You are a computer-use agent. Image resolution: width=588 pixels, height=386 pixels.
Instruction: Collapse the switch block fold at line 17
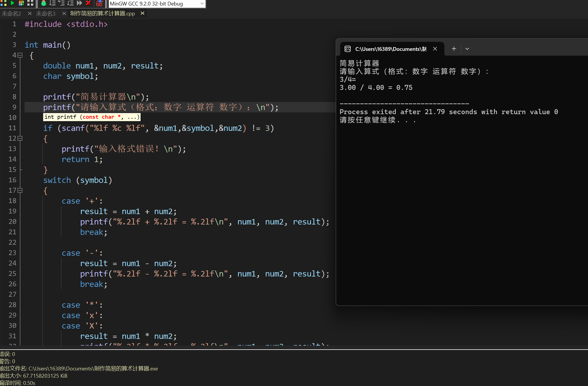click(20, 190)
